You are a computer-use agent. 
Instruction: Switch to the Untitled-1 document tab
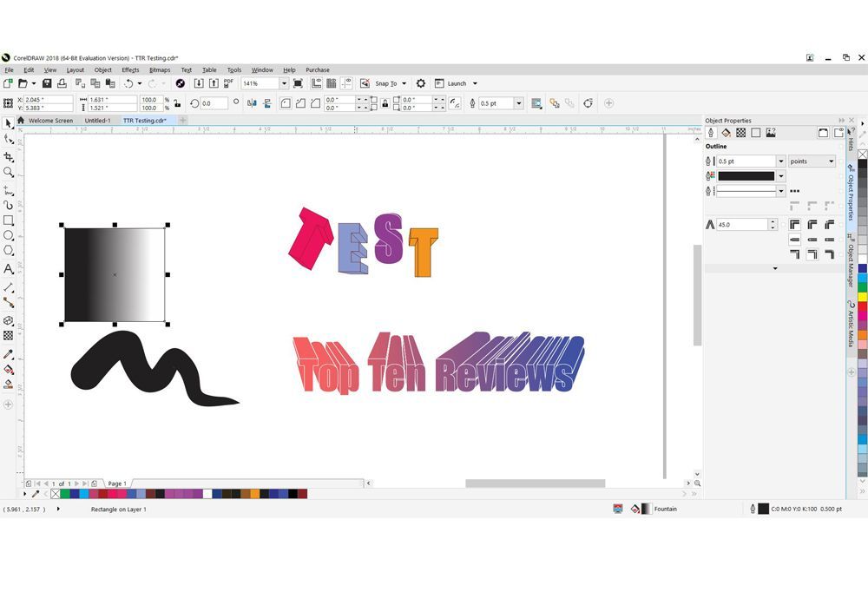[97, 121]
